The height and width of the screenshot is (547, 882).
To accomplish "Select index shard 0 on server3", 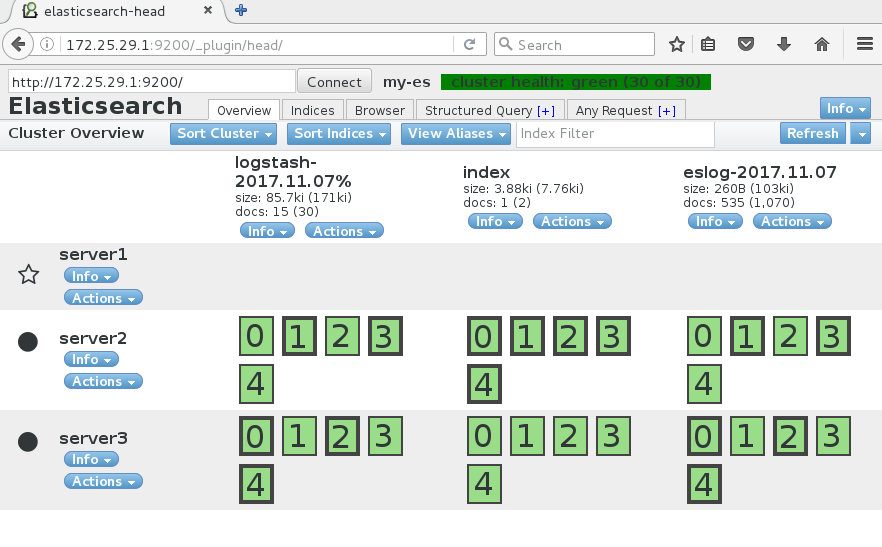I will pyautogui.click(x=484, y=436).
